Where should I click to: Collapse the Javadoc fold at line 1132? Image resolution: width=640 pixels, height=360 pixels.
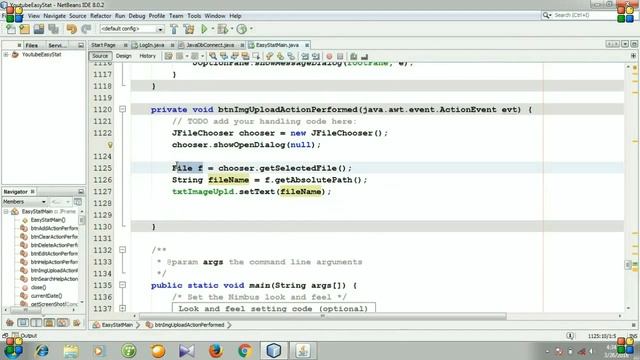(122, 250)
